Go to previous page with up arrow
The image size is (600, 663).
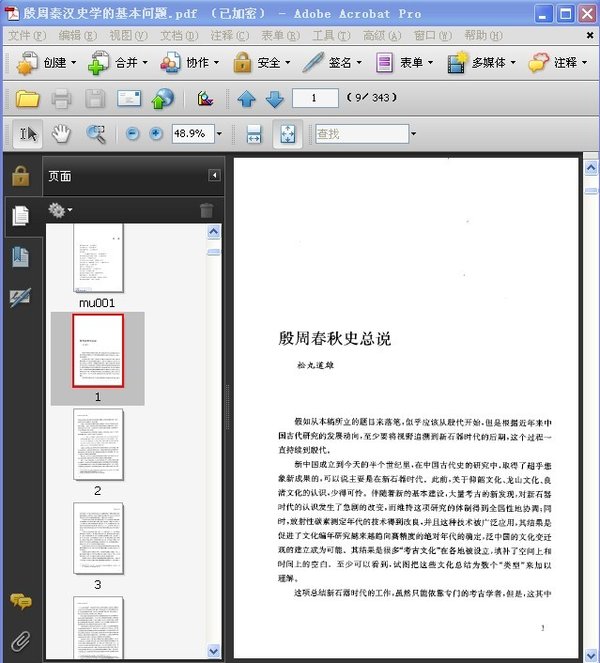click(246, 99)
